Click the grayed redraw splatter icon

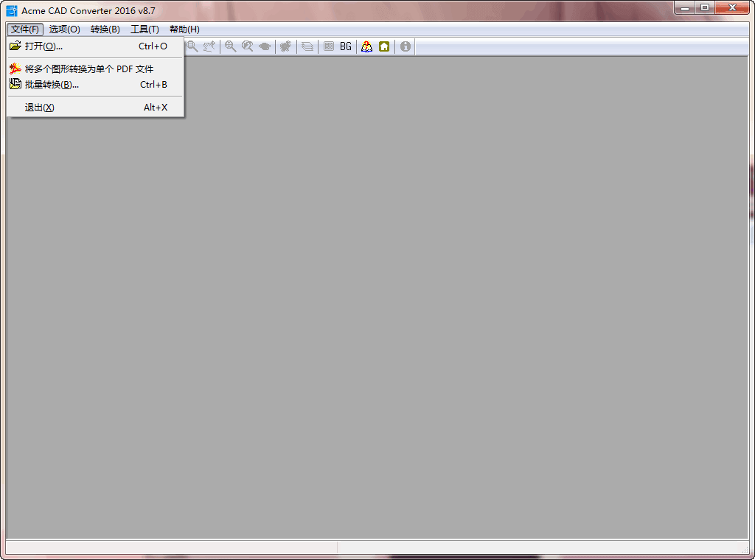tap(286, 46)
